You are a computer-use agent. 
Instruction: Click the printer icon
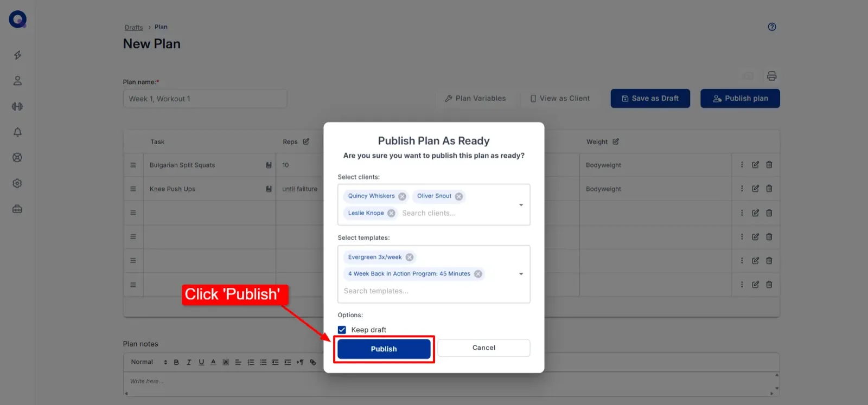[771, 76]
